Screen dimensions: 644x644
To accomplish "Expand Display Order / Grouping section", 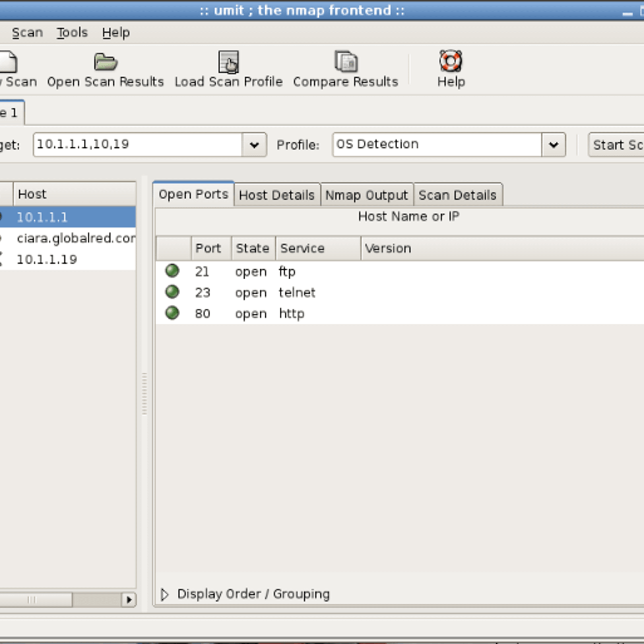I will click(x=164, y=594).
